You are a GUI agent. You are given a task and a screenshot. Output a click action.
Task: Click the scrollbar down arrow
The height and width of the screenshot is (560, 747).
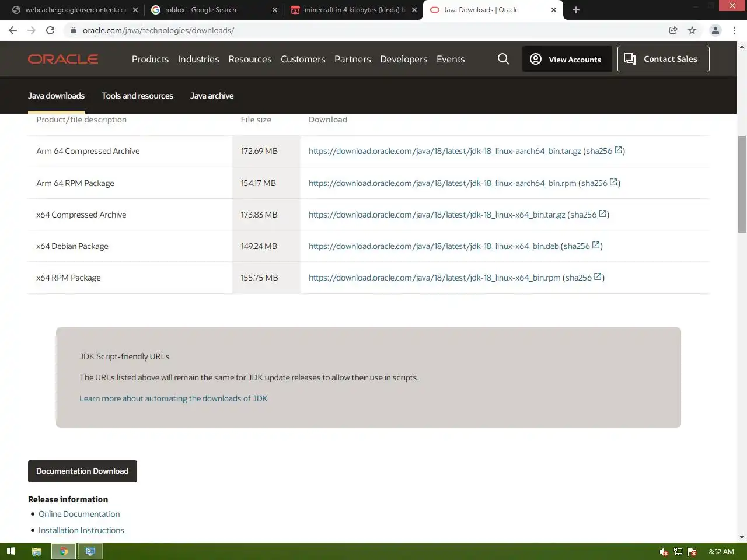coord(742,537)
